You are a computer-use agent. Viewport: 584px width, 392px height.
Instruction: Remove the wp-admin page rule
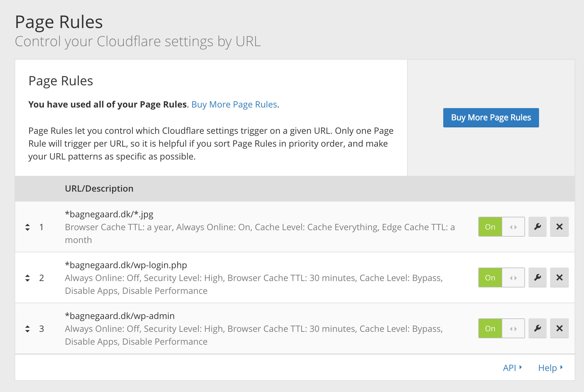tap(559, 328)
